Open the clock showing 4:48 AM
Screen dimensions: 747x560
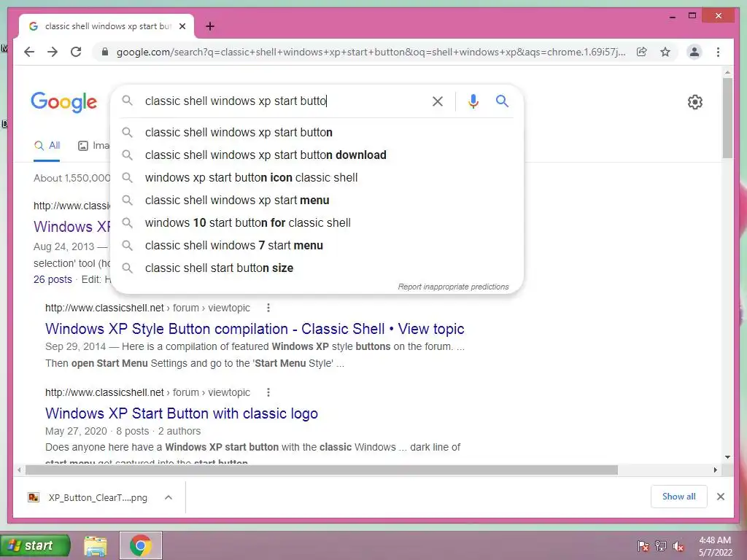point(715,546)
